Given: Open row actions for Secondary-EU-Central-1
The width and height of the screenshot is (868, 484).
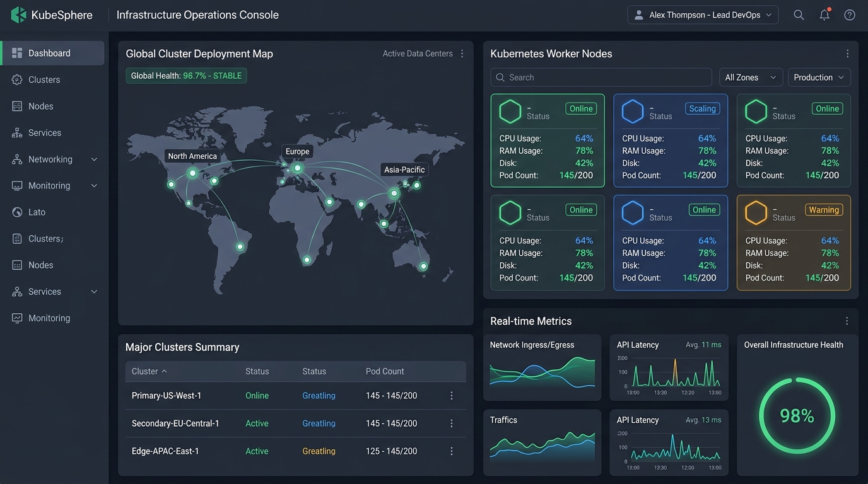Looking at the screenshot, I should (x=452, y=423).
